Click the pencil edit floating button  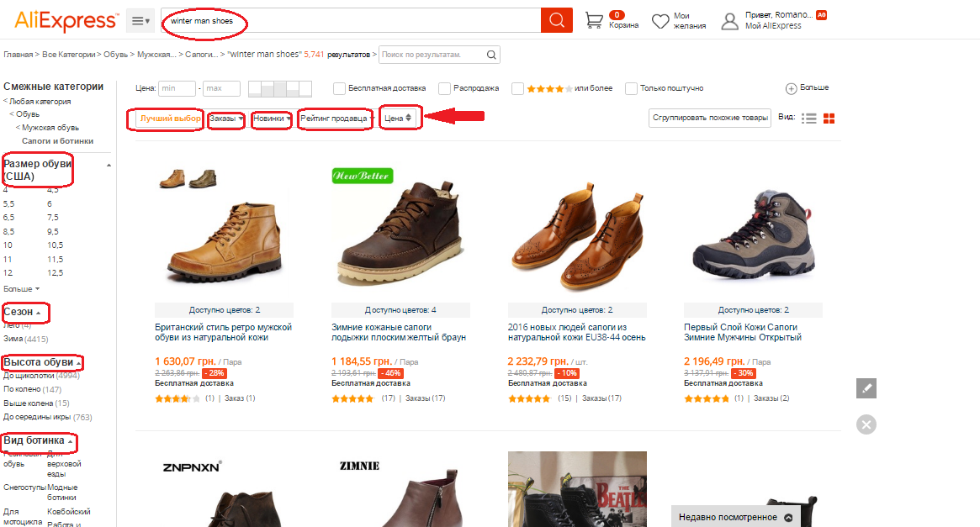866,387
